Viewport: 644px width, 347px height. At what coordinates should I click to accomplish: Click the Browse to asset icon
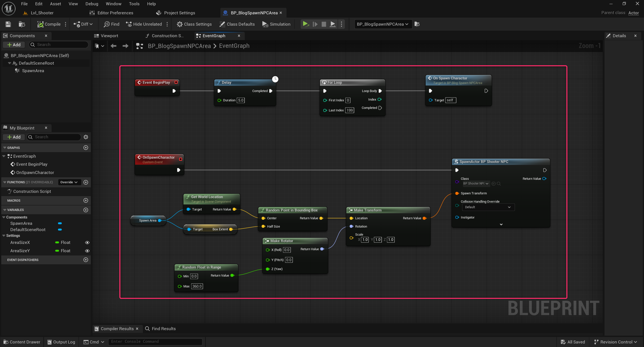[x=22, y=24]
